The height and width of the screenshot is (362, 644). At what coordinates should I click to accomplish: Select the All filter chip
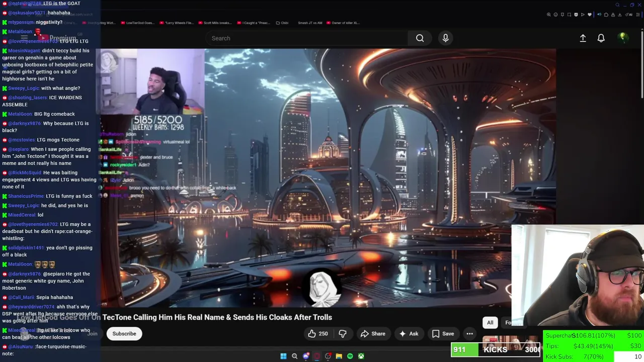pyautogui.click(x=490, y=322)
